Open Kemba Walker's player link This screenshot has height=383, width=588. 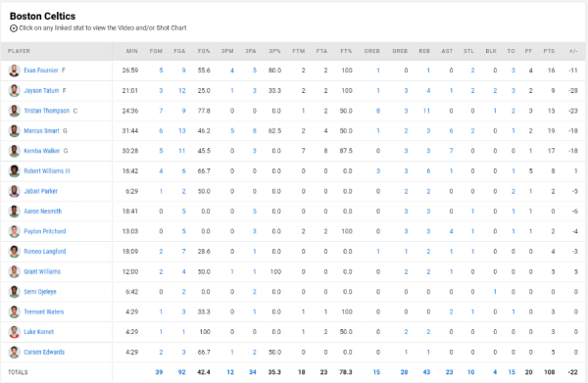click(41, 151)
